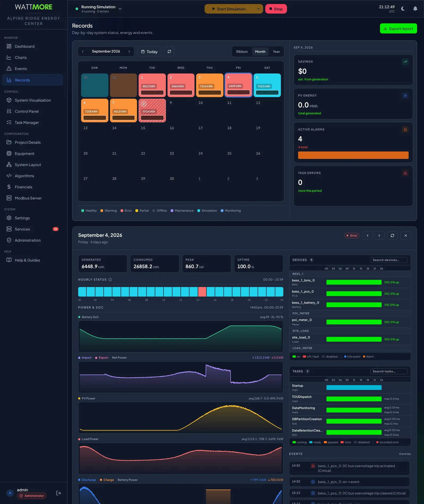
Task: Open Control Panel in the sidebar
Action: tap(32, 111)
